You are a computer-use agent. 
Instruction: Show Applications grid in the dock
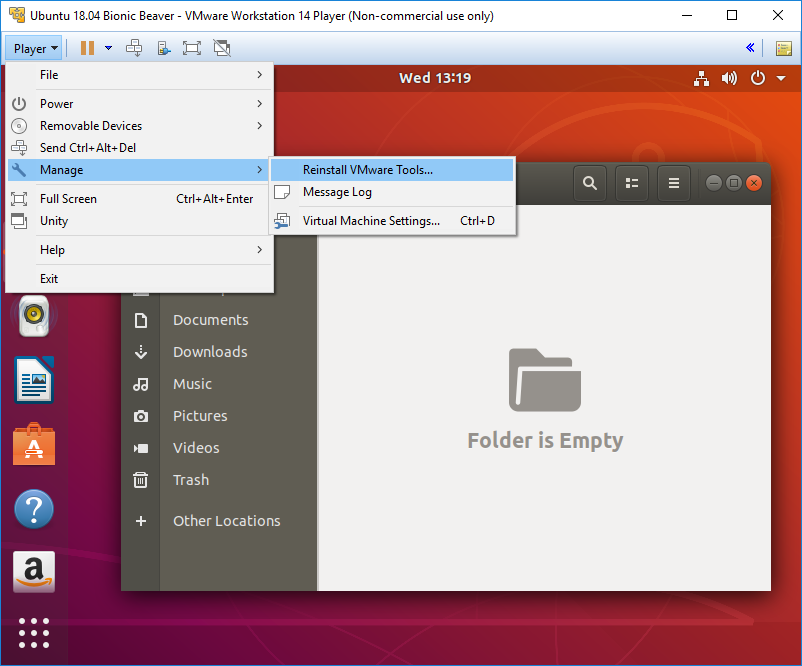34,633
